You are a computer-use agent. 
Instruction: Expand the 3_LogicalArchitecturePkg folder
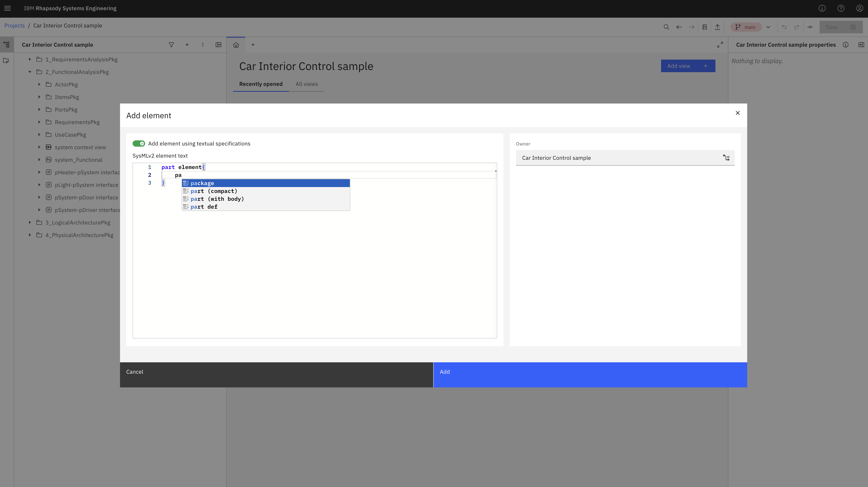30,222
